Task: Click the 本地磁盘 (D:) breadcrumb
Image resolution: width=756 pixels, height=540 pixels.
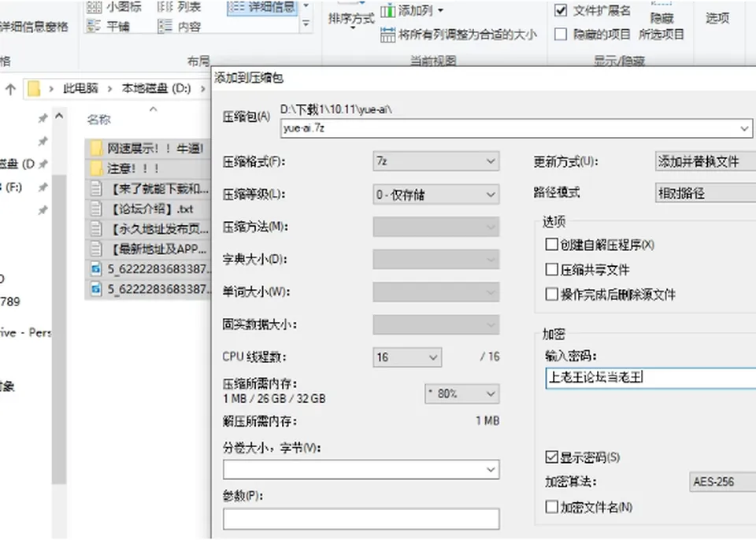Action: (156, 89)
